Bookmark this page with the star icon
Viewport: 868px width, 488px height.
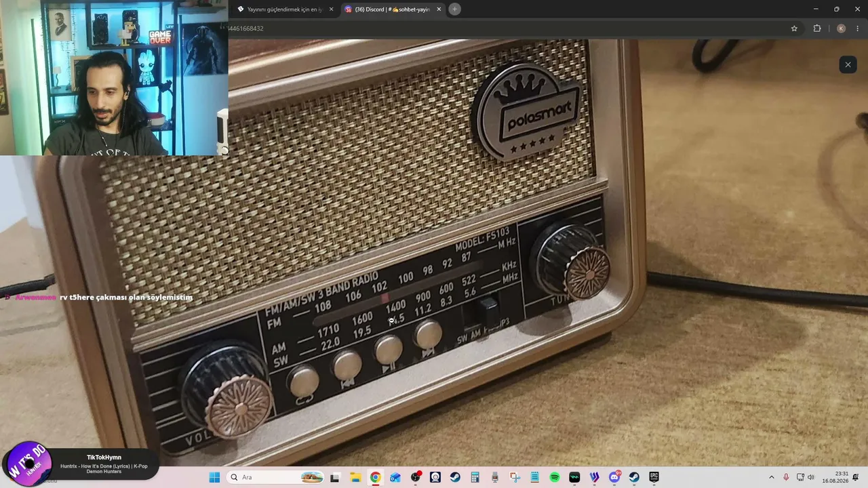click(794, 28)
